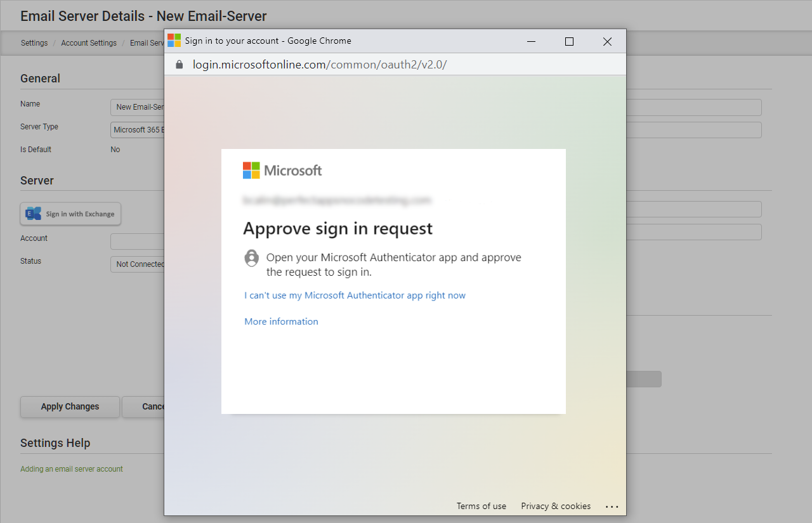Click the Account input field
The image size is (812, 523).
138,242
